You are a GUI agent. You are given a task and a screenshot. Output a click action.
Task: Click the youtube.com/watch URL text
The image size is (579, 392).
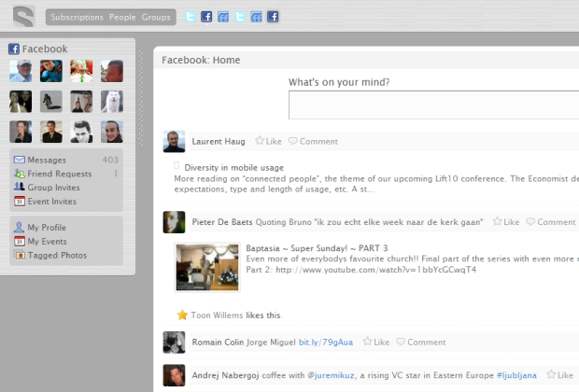coord(376,270)
